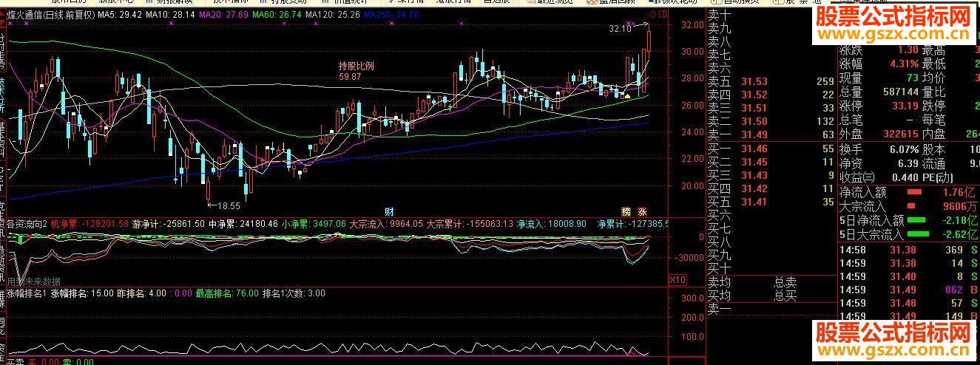Click the 大宗累计 -155063.13 value
Viewport: 980px width, 365px height.
tap(470, 223)
